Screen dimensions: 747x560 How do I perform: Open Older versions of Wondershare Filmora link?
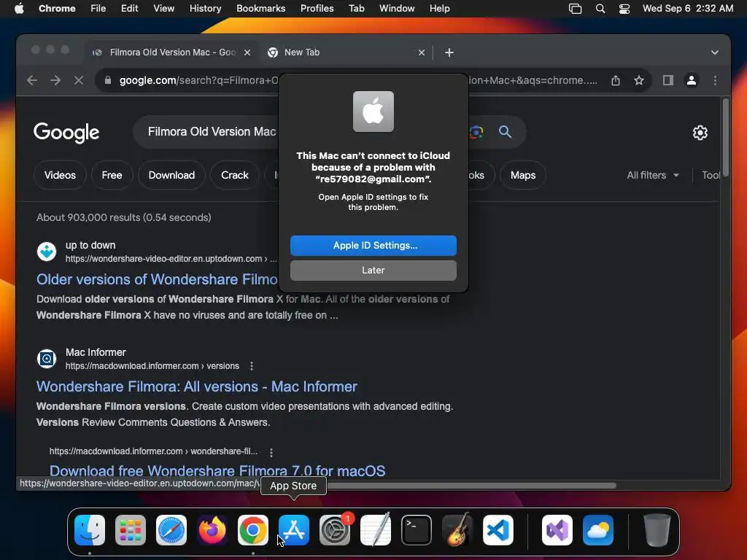pos(158,279)
